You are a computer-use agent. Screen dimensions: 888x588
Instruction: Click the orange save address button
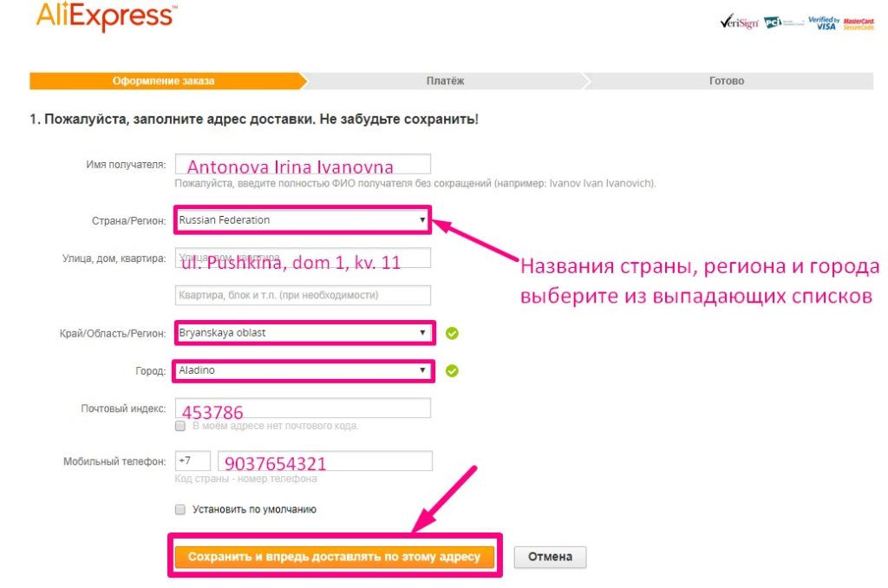[x=336, y=555]
